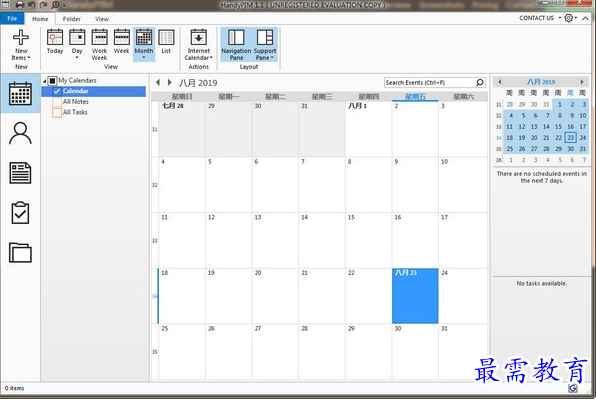The height and width of the screenshot is (402, 596).
Task: Expand the Month view dropdown arrow
Action: (x=144, y=58)
